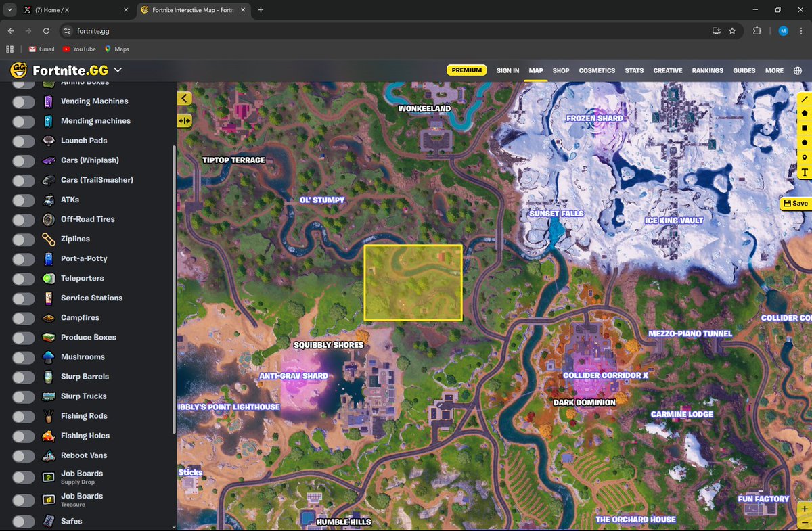Viewport: 812px width, 531px height.
Task: Open the RANKINGS menu
Action: [708, 70]
